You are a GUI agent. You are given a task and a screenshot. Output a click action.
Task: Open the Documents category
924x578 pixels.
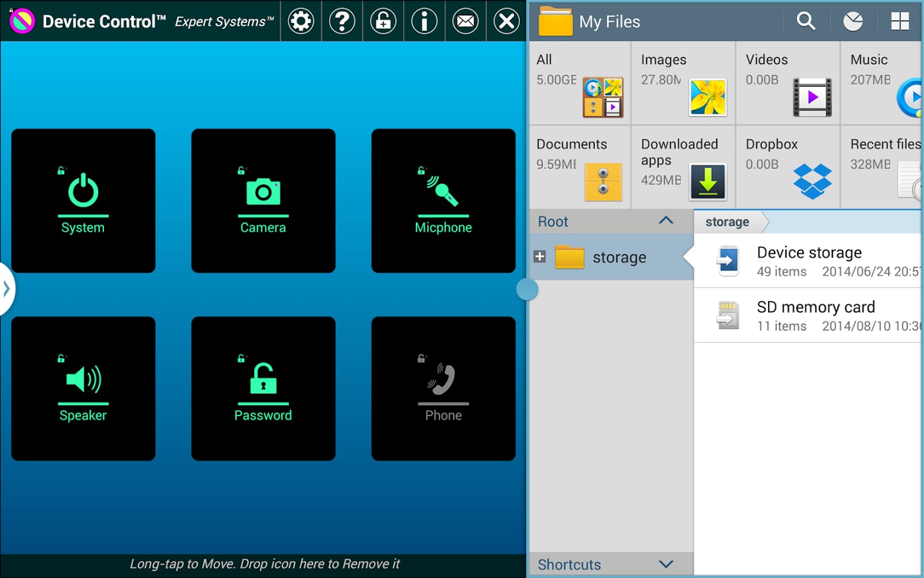click(579, 167)
